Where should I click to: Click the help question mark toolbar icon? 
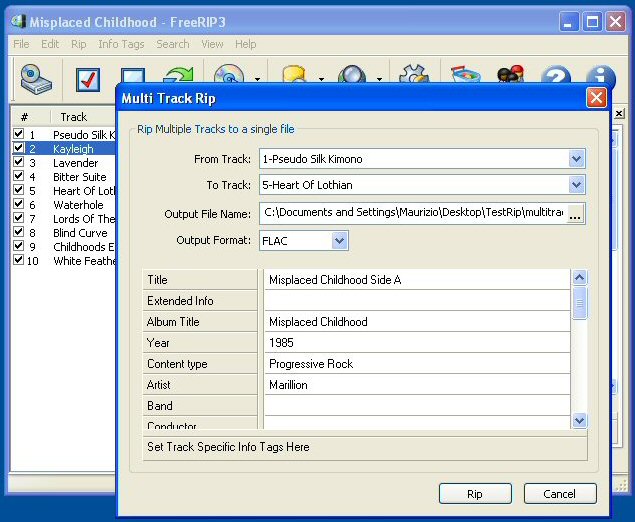point(556,75)
